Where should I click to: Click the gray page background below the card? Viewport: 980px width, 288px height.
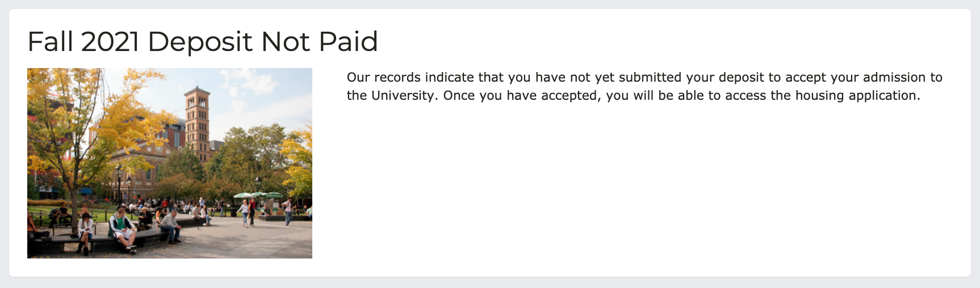point(489,283)
